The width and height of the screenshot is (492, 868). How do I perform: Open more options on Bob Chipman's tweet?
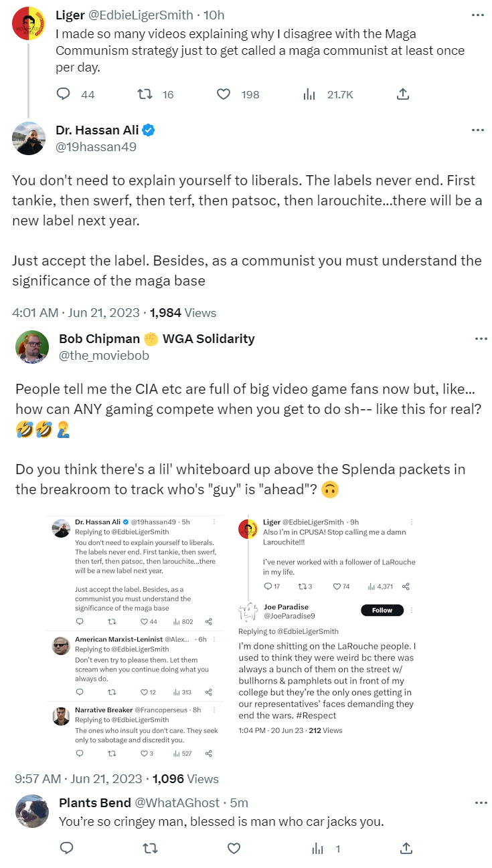click(x=481, y=339)
